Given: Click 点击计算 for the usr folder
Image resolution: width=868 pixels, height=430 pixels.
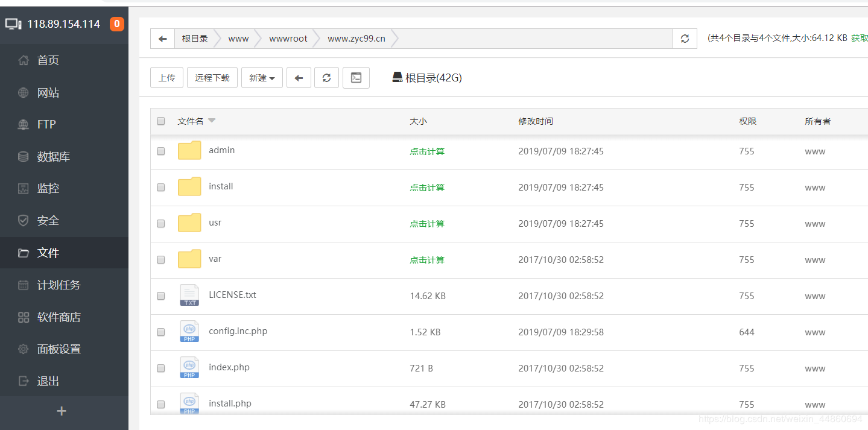Looking at the screenshot, I should (427, 224).
